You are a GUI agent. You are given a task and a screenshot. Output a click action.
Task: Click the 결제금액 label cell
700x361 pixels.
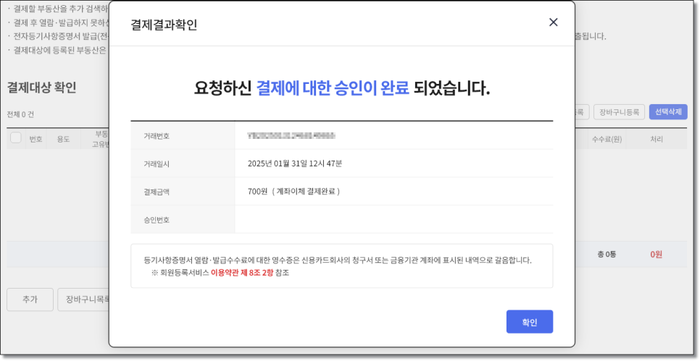(183, 192)
